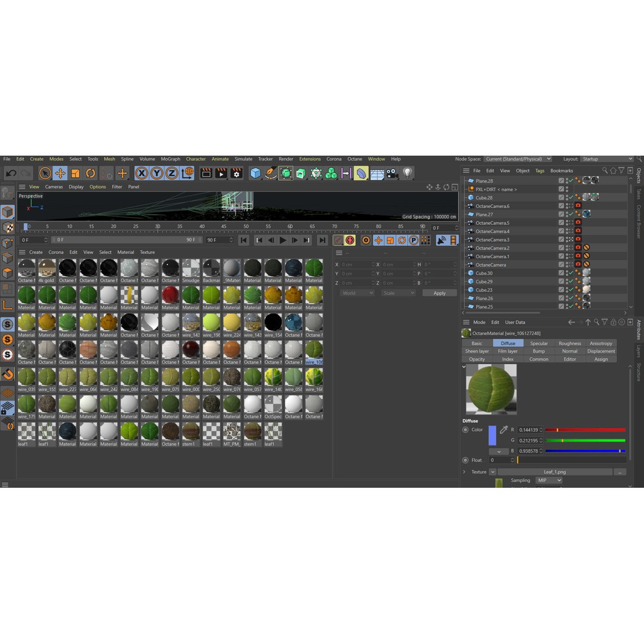
Task: Click the Rotate tool icon
Action: [91, 173]
